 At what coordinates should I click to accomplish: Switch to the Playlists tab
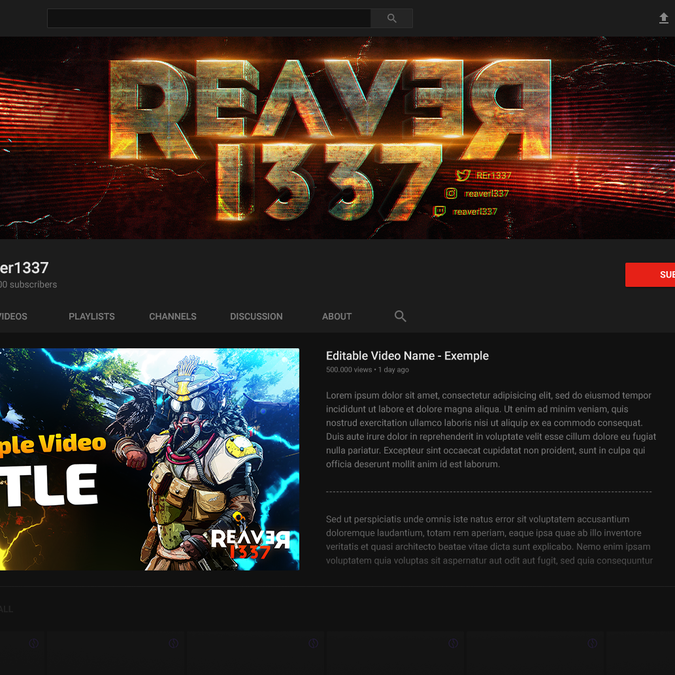[92, 316]
